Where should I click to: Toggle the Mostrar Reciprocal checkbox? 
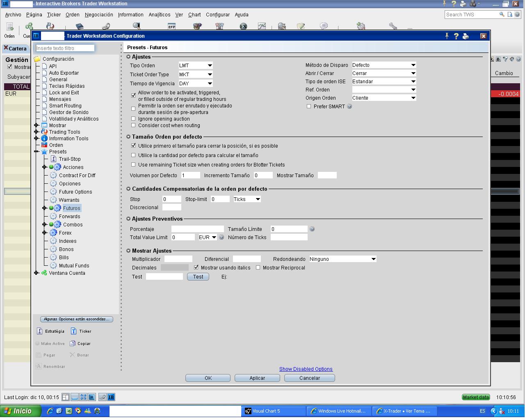258,267
